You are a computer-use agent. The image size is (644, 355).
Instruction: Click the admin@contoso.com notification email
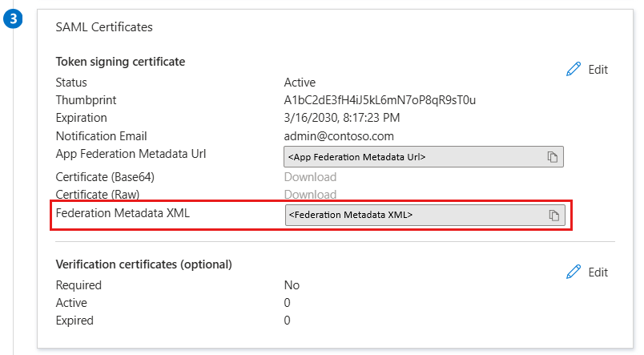tap(339, 136)
